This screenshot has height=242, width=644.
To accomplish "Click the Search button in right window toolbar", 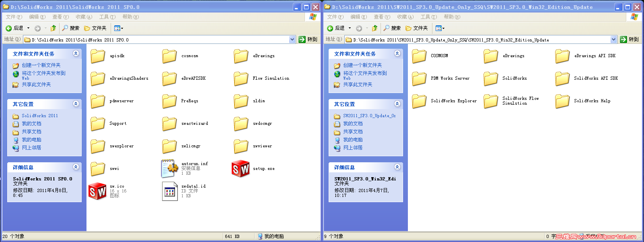I will click(x=392, y=28).
